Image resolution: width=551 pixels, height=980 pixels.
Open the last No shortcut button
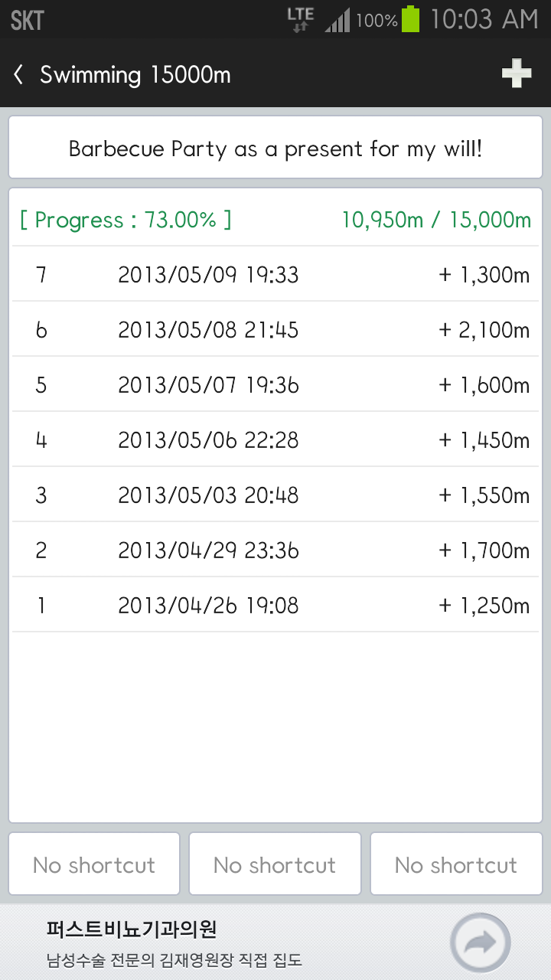tap(456, 864)
